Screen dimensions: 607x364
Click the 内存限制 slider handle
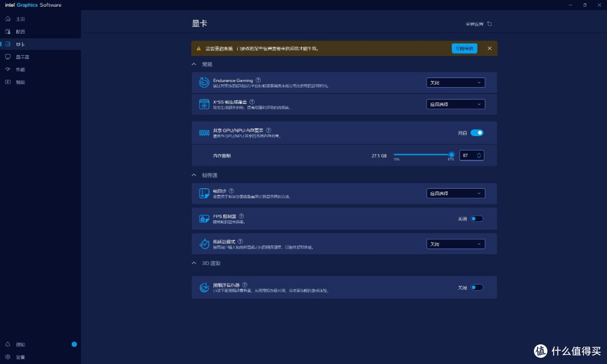[x=451, y=154]
